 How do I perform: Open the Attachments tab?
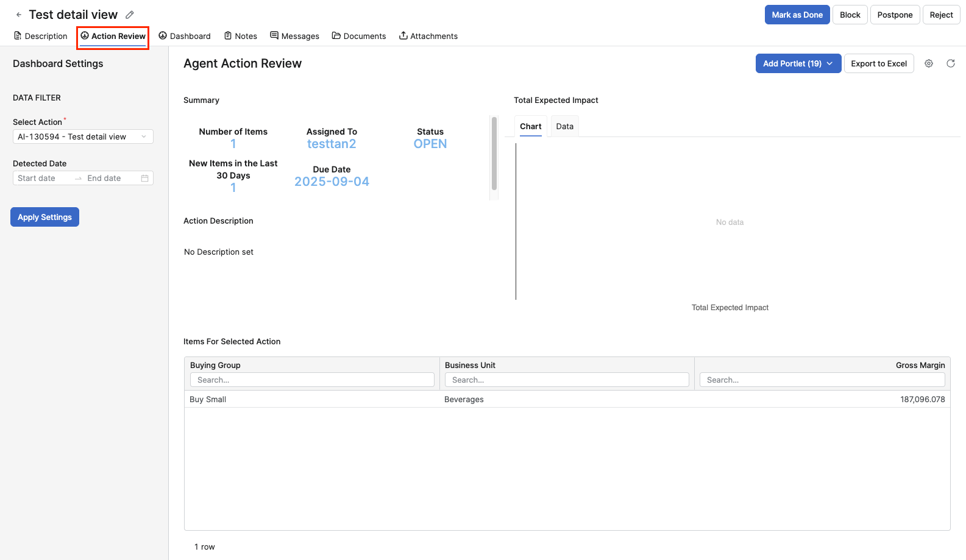point(428,36)
